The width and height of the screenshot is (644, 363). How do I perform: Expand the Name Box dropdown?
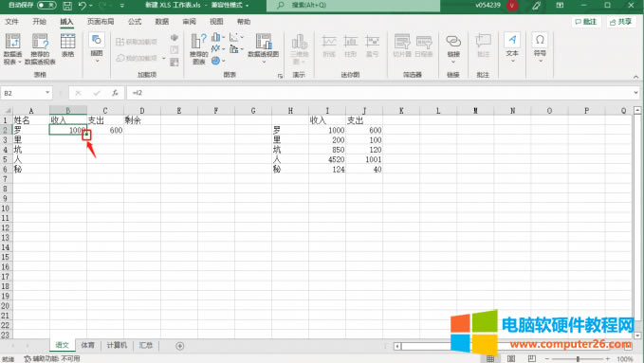pos(47,93)
